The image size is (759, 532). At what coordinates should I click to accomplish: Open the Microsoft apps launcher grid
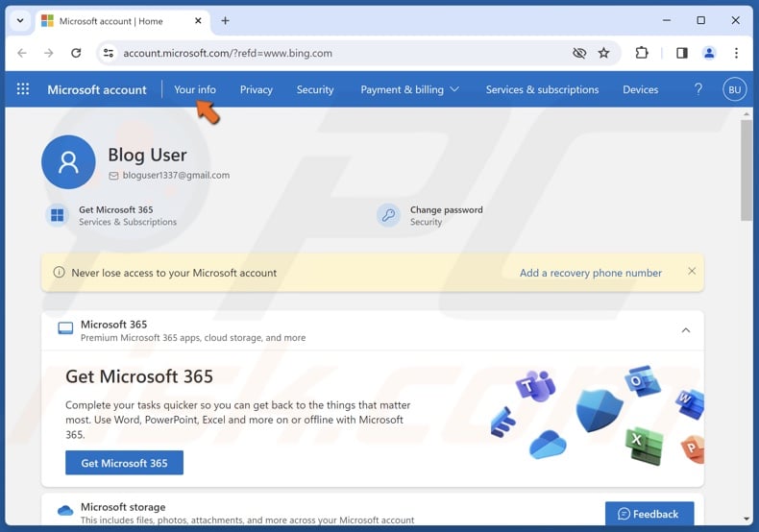pyautogui.click(x=23, y=89)
